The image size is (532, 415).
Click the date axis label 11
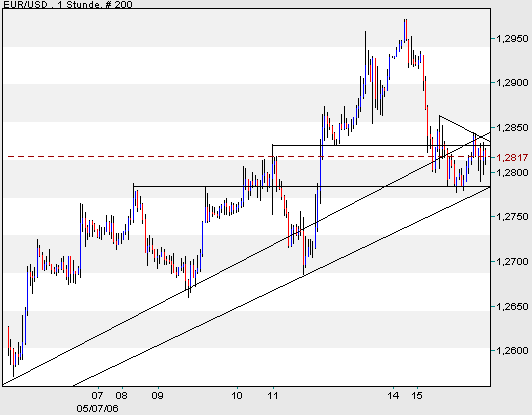tap(272, 396)
